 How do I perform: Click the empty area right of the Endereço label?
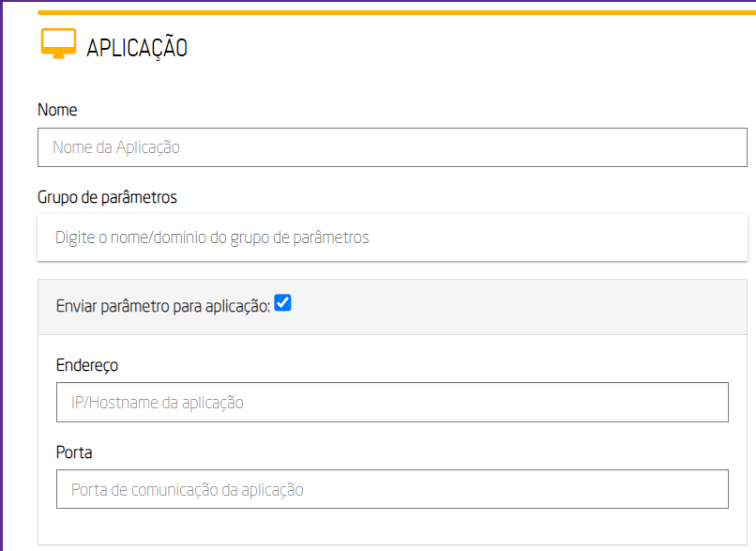tap(375, 365)
